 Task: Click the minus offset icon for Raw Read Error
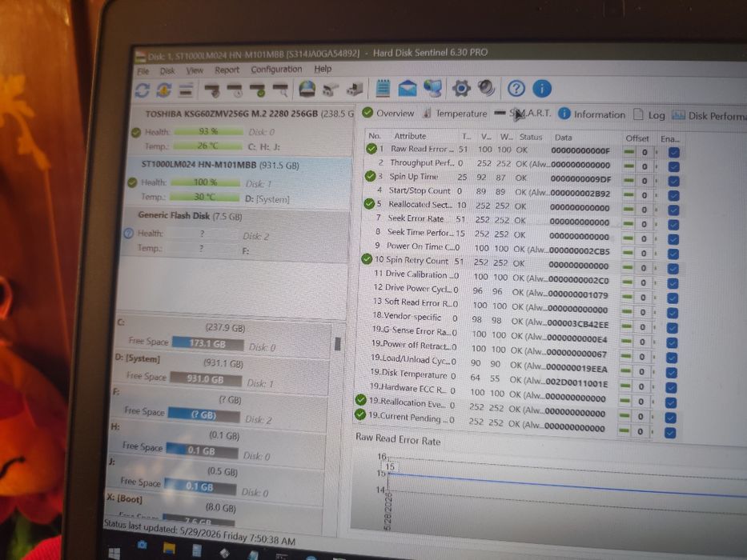pos(629,152)
